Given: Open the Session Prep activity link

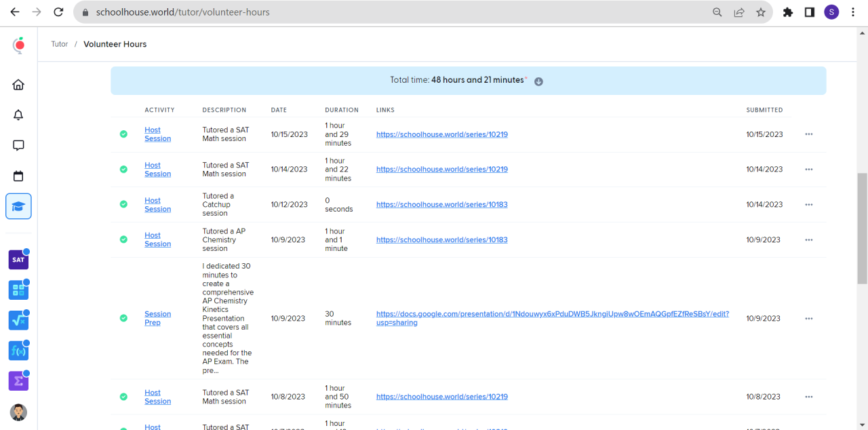Looking at the screenshot, I should 157,318.
